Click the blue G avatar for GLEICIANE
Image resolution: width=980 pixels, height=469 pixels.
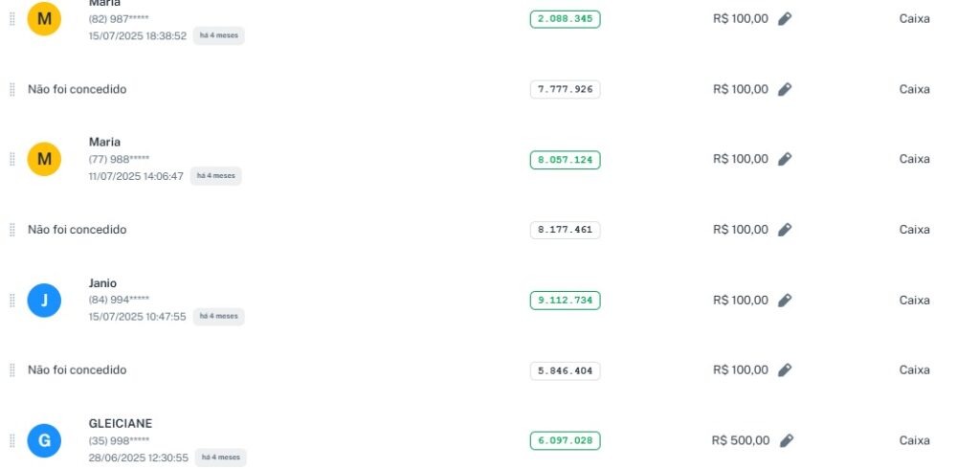[44, 441]
